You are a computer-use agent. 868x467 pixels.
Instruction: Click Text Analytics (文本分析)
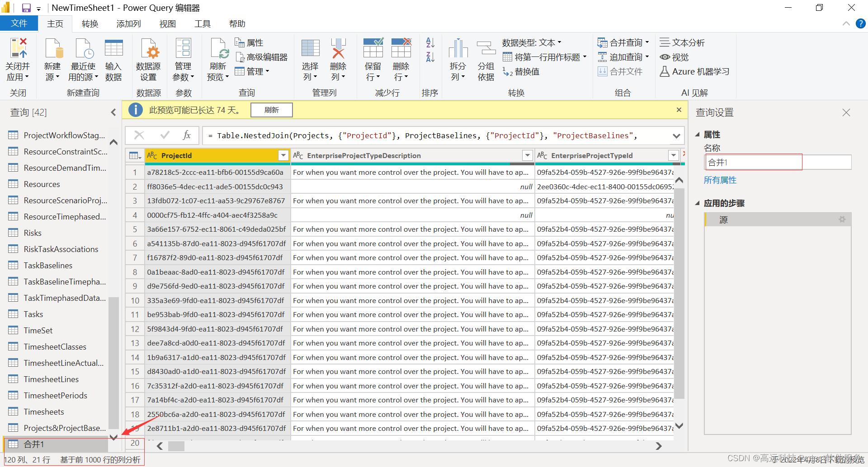click(682, 42)
